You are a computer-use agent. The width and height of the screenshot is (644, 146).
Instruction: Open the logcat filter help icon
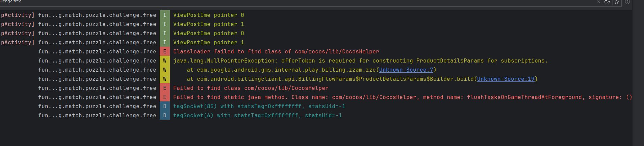point(627,2)
